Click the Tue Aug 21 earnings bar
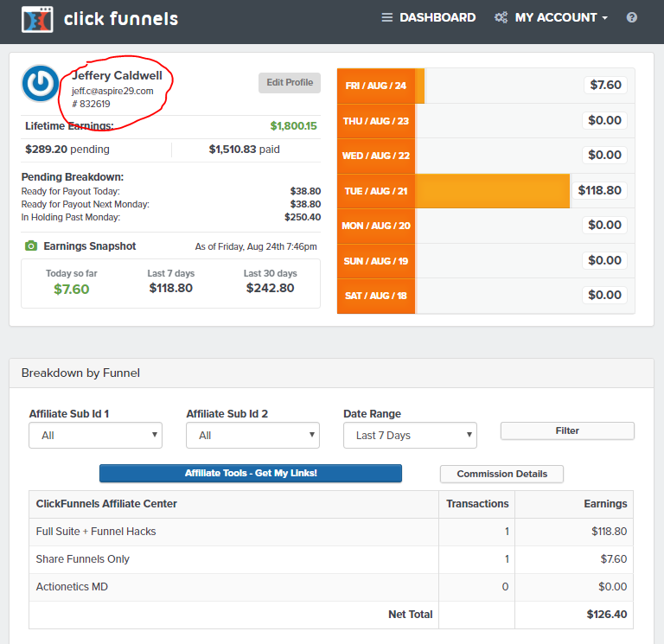Image resolution: width=664 pixels, height=644 pixels. 492,191
